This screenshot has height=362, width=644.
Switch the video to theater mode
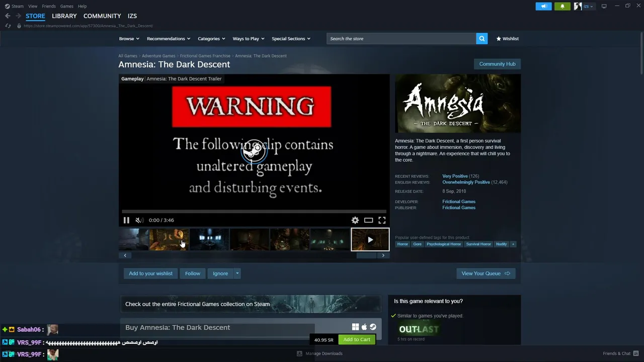[x=368, y=220]
